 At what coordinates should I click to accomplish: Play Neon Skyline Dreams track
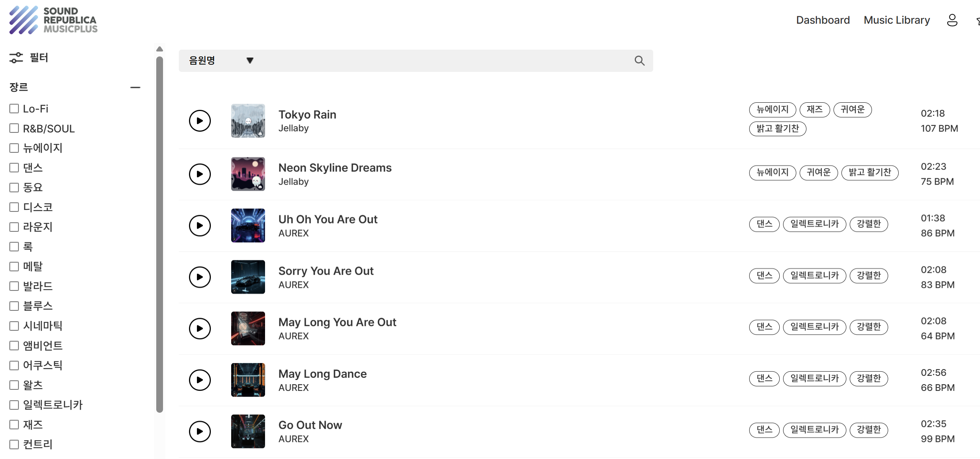[200, 174]
